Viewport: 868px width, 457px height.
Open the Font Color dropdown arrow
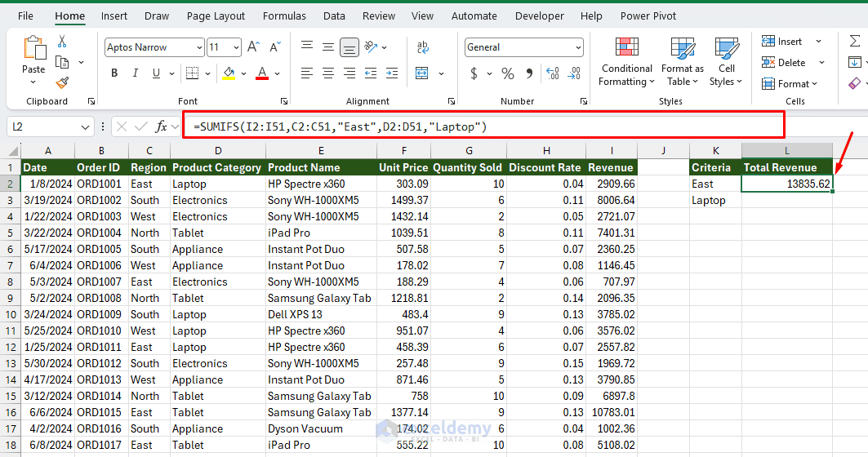[278, 73]
